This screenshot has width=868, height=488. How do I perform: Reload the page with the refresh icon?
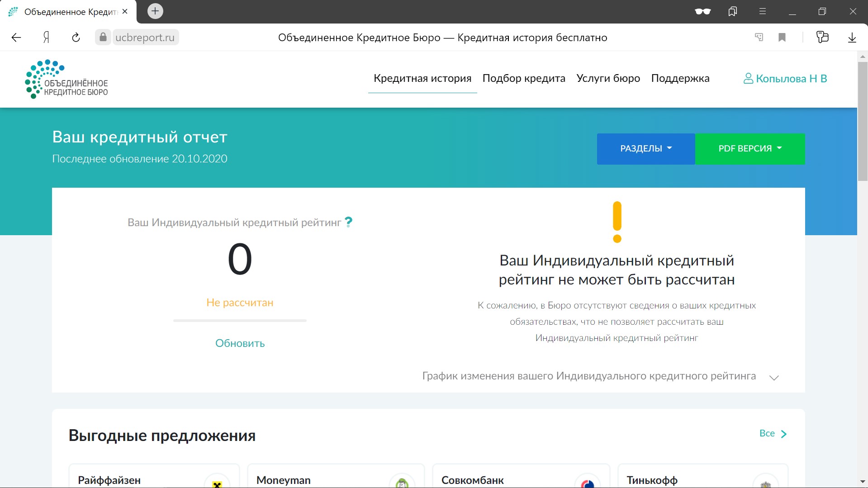click(76, 38)
